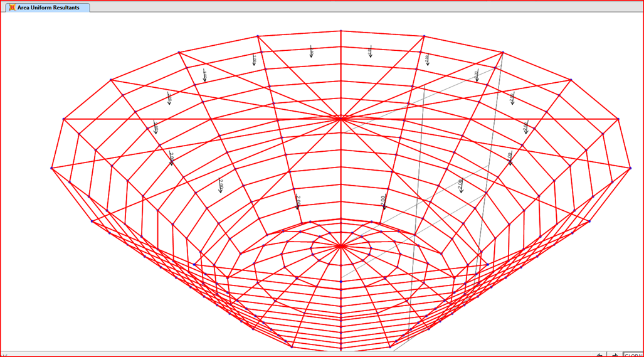Click the left arrow in the status bar

600,354
